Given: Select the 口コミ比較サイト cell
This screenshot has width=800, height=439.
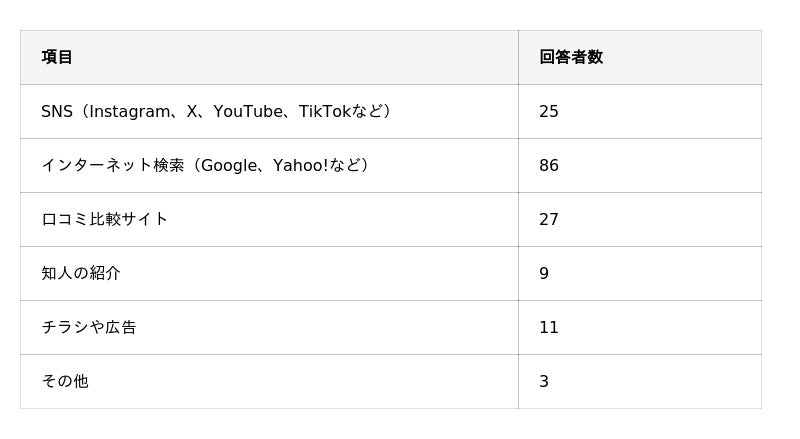Looking at the screenshot, I should (x=104, y=219).
